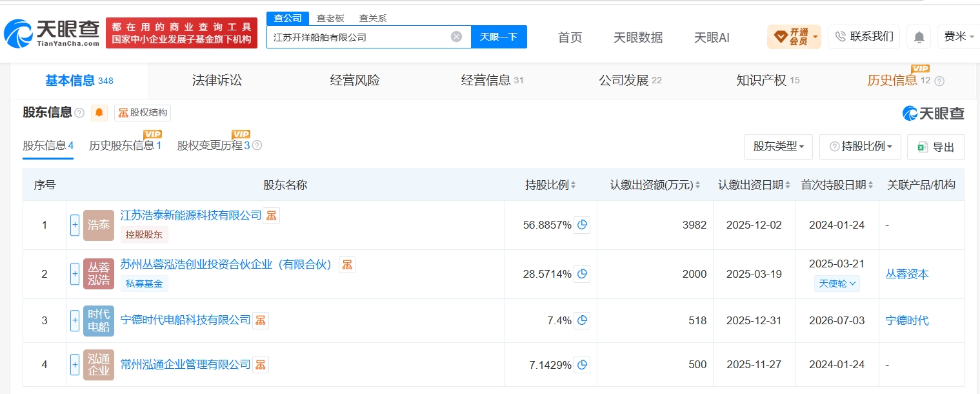Click the help icon beside 股东信息 heading

[79, 113]
